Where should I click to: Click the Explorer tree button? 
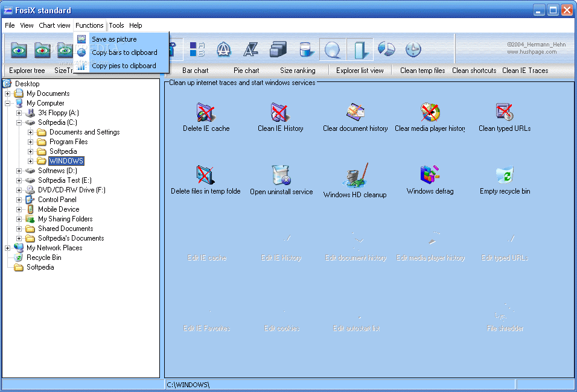(x=27, y=70)
